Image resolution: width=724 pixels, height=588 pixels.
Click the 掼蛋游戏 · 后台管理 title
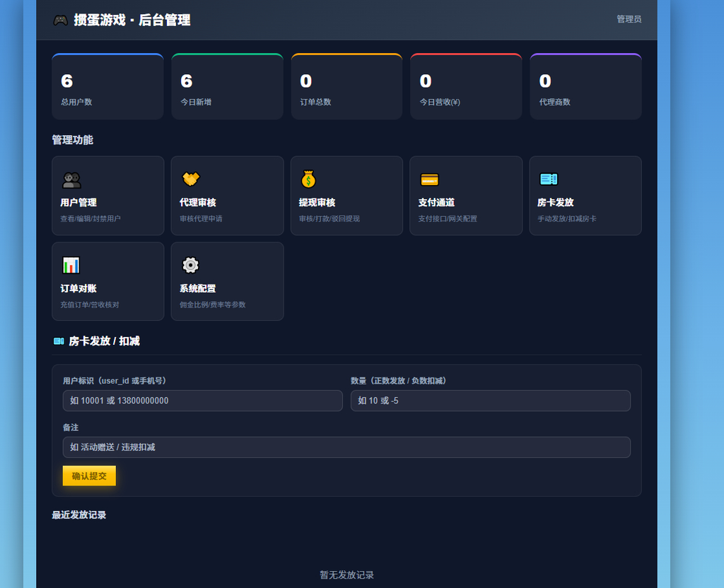tap(132, 20)
